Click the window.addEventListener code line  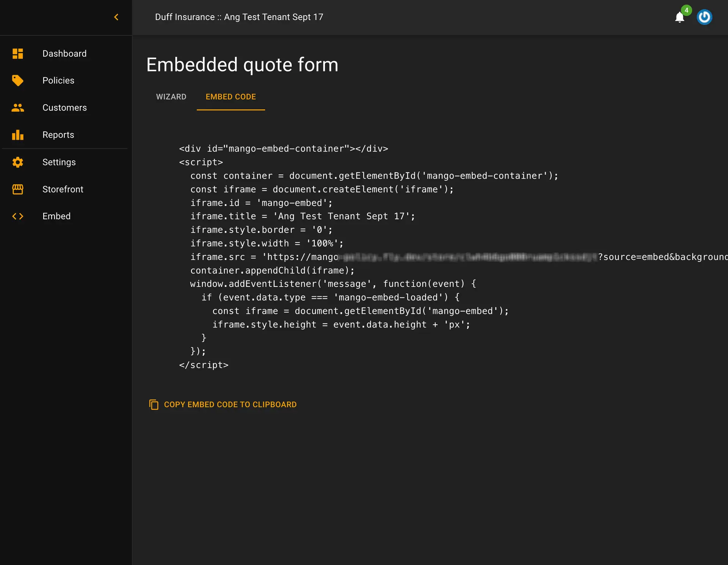pos(333,284)
